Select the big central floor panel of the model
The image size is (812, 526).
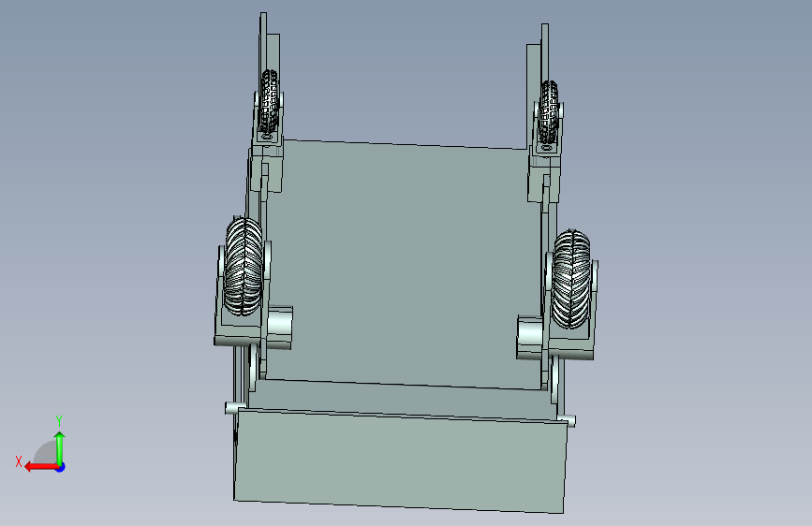tap(402, 264)
